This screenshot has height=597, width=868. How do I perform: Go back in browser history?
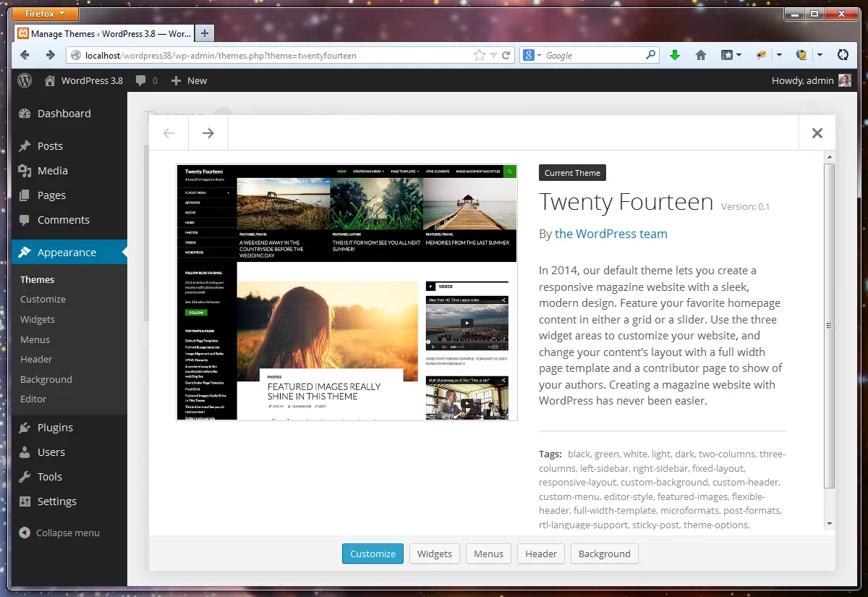[25, 55]
